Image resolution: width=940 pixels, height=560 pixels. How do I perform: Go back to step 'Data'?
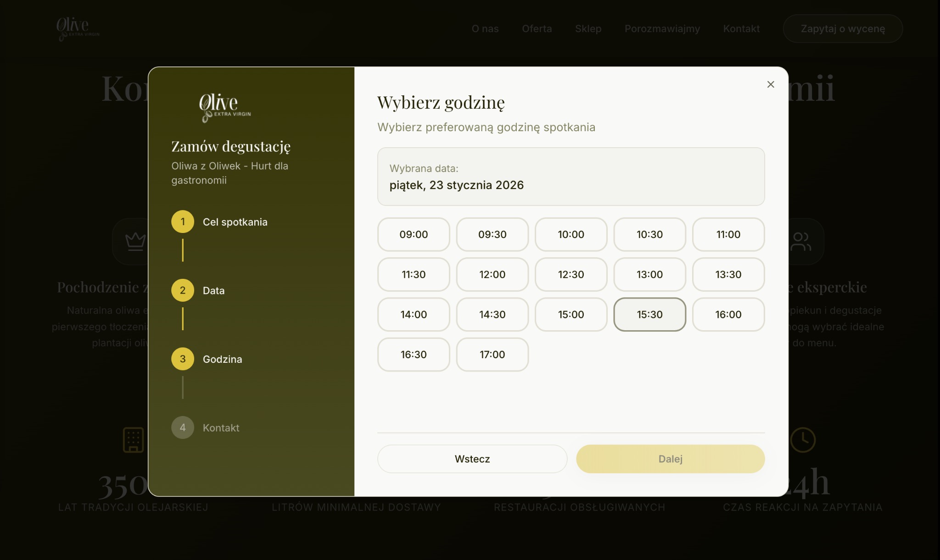(x=213, y=290)
